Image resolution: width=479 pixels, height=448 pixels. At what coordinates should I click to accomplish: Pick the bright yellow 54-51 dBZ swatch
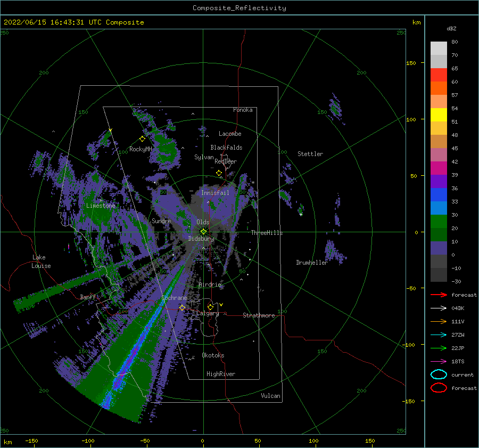439,115
